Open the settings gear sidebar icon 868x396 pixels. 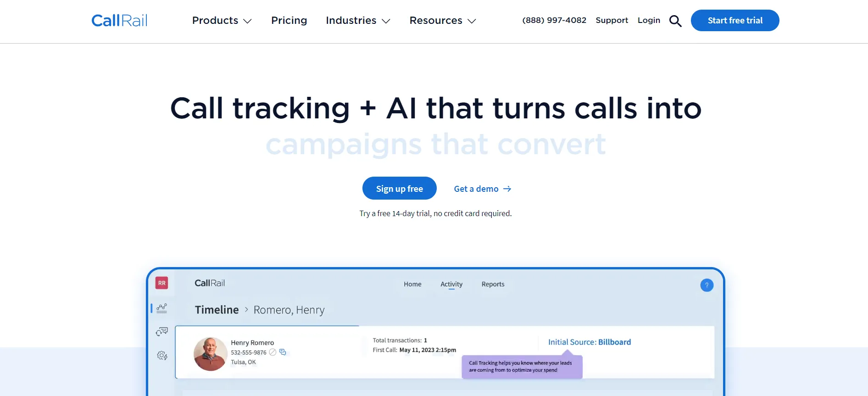click(x=162, y=356)
